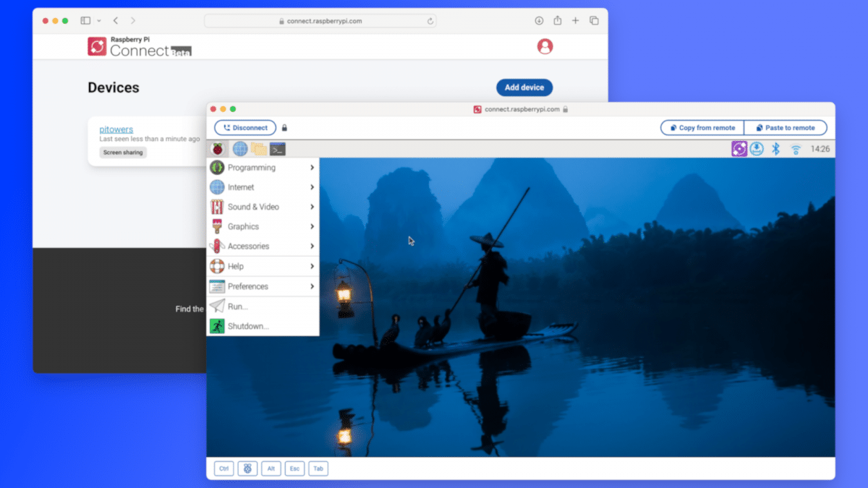
Task: Open the Bluetooth tray icon
Action: [x=775, y=149]
